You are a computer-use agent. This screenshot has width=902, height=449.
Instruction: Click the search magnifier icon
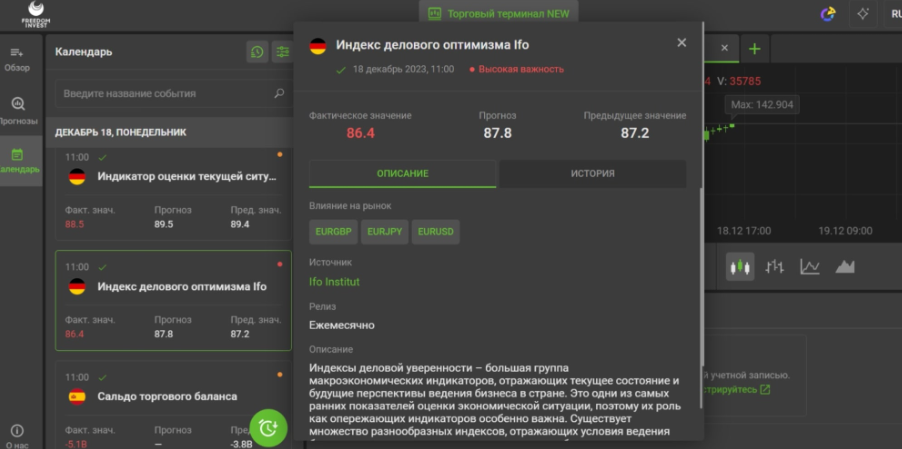point(279,93)
